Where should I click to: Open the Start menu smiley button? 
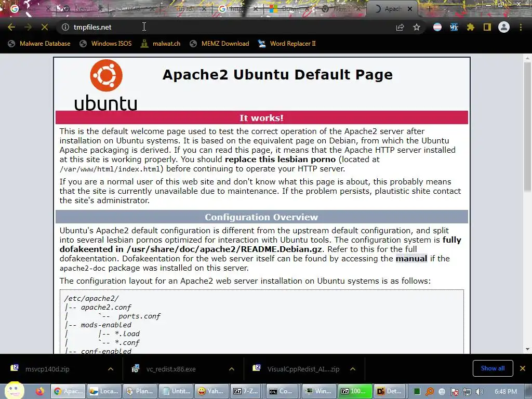click(x=14, y=390)
